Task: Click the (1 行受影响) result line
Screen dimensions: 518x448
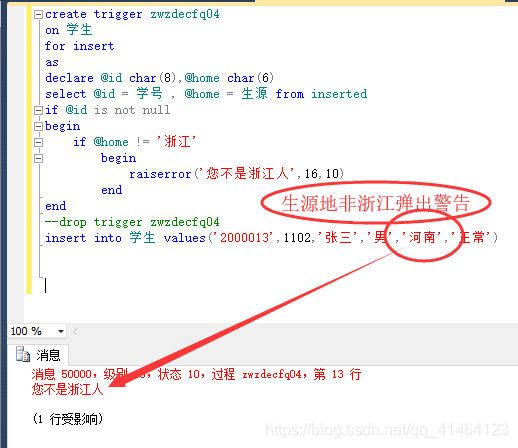Action: point(68,419)
